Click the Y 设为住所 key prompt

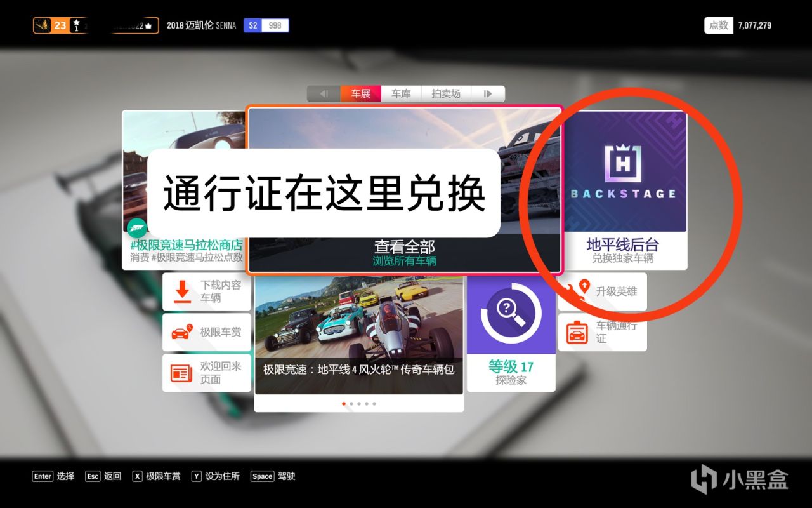click(216, 476)
